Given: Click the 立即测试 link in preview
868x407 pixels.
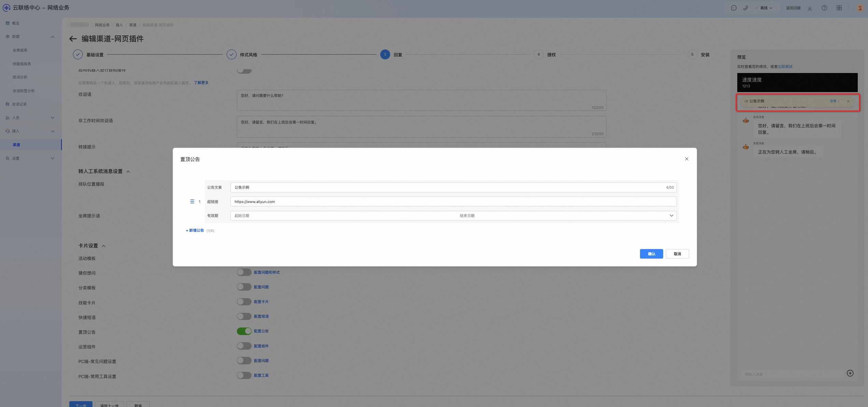Looking at the screenshot, I should click(785, 67).
